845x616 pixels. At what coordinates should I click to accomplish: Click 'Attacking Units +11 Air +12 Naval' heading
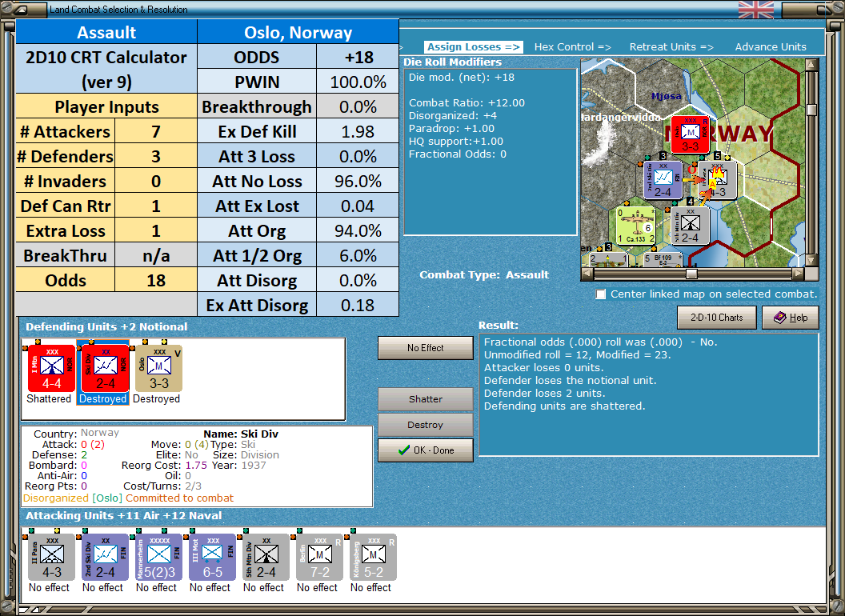[x=124, y=516]
